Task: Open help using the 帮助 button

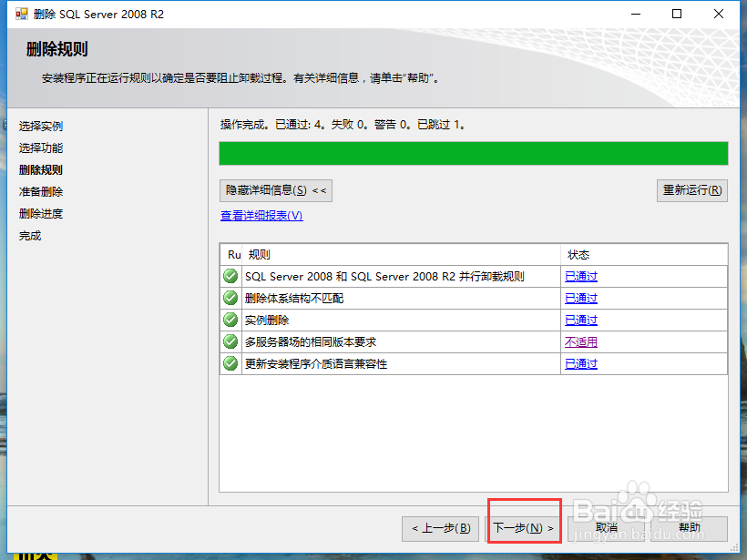Action: (690, 528)
